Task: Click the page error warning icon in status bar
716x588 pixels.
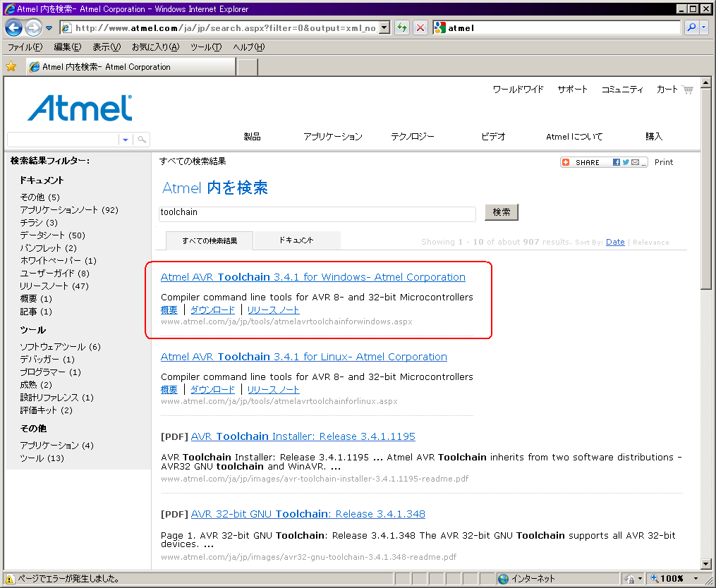Action: 9,579
